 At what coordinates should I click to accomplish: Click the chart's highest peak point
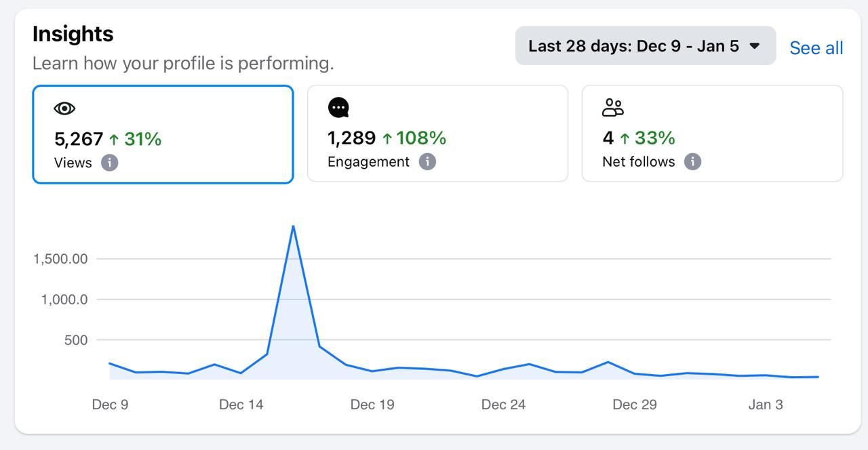(x=293, y=226)
